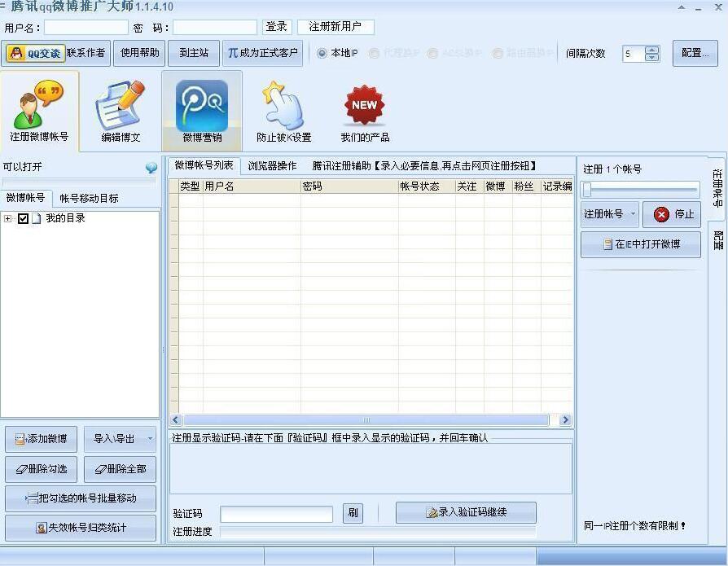Screen dimensions: 728x566
Task: Click the 密码 column header
Action: click(x=349, y=186)
